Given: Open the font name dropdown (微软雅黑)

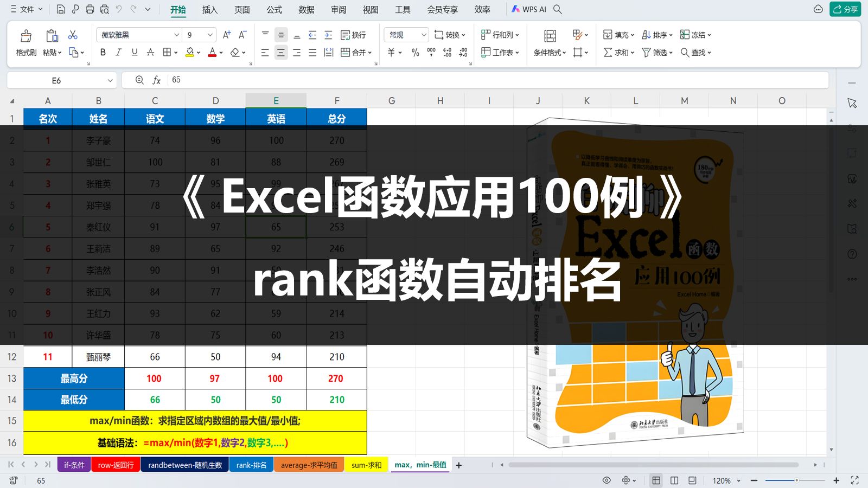Looking at the screenshot, I should tap(176, 35).
